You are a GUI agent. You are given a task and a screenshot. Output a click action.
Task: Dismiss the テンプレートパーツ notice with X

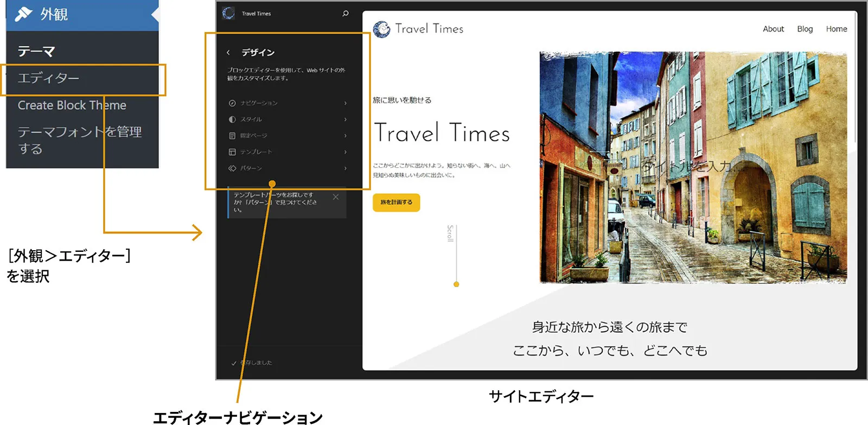coord(336,197)
